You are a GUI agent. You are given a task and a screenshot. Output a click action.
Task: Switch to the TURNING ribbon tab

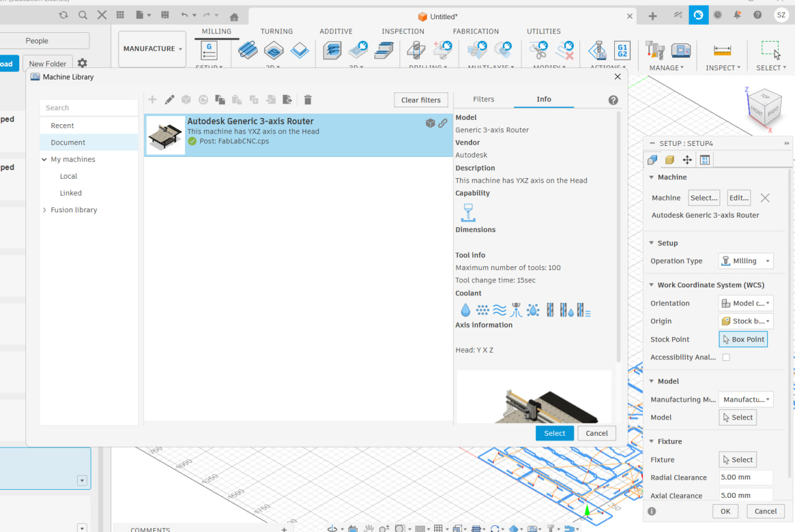tap(276, 31)
